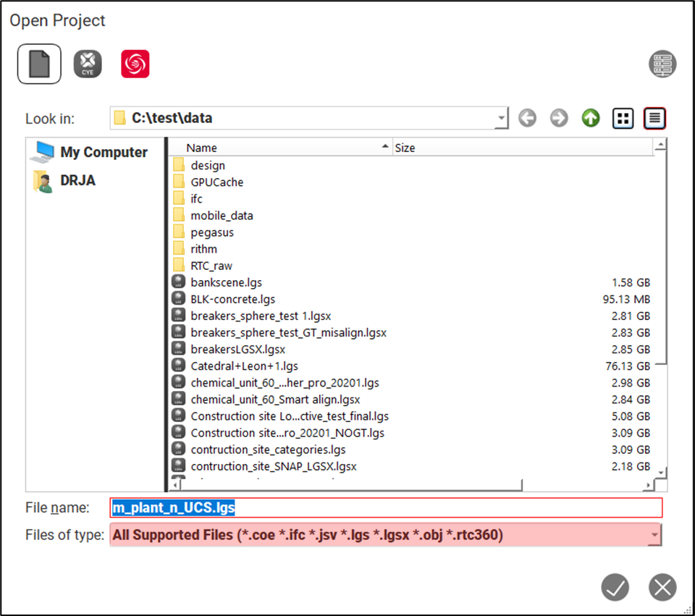Click the server icon at top right
This screenshot has width=695, height=616.
[x=662, y=64]
